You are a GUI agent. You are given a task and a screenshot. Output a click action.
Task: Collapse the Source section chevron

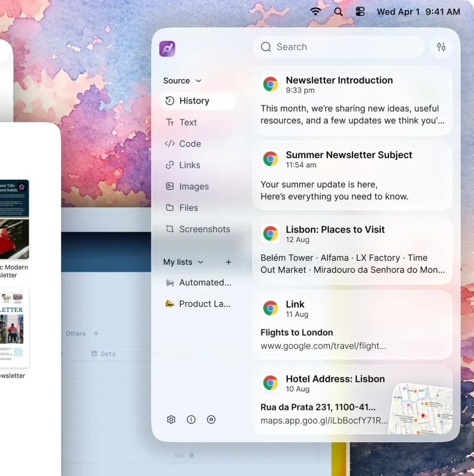pyautogui.click(x=198, y=81)
